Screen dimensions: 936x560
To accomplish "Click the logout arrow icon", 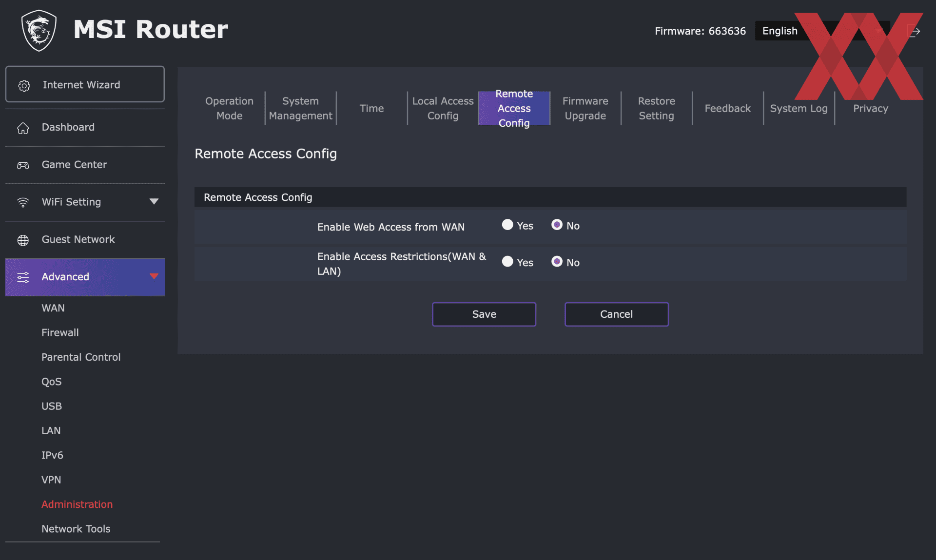I will [x=914, y=32].
